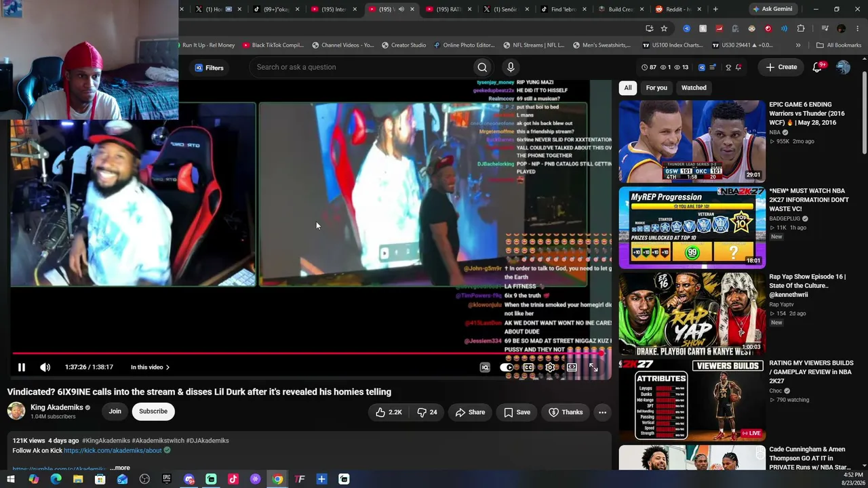
Task: Enter fullscreen mode
Action: tap(593, 367)
